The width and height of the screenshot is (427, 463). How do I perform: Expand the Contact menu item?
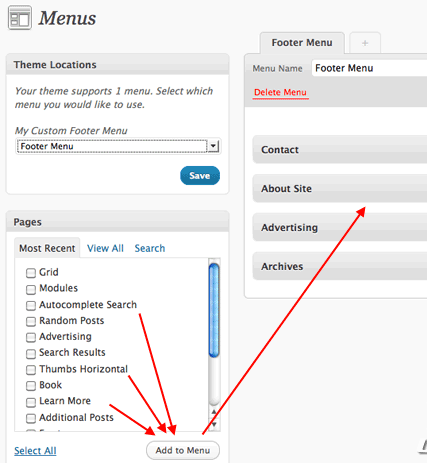[340, 150]
